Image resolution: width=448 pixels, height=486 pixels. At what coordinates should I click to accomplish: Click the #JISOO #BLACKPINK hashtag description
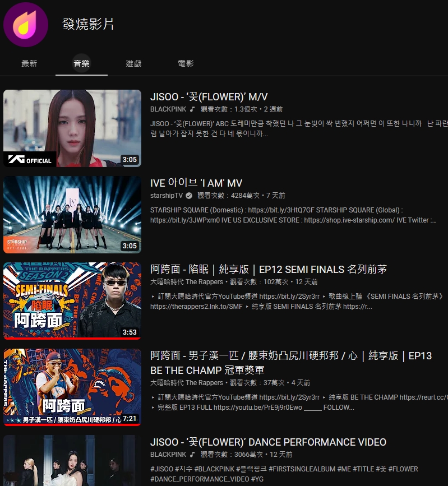click(284, 474)
